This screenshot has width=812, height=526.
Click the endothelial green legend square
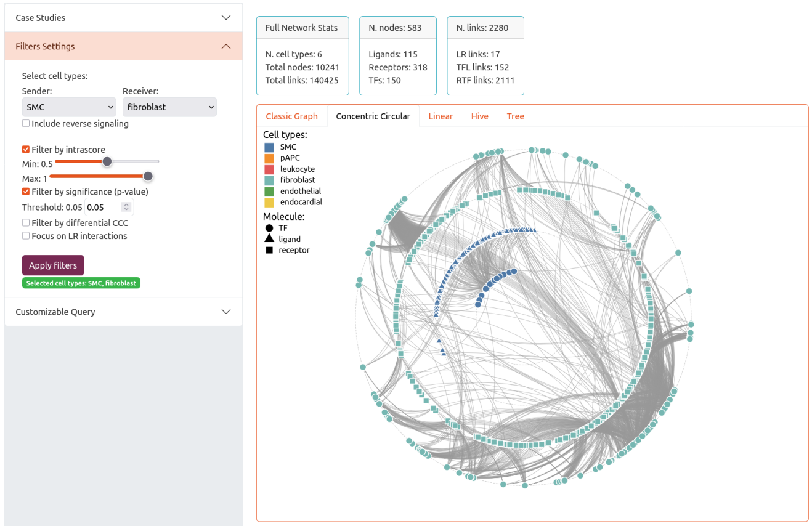pos(269,192)
